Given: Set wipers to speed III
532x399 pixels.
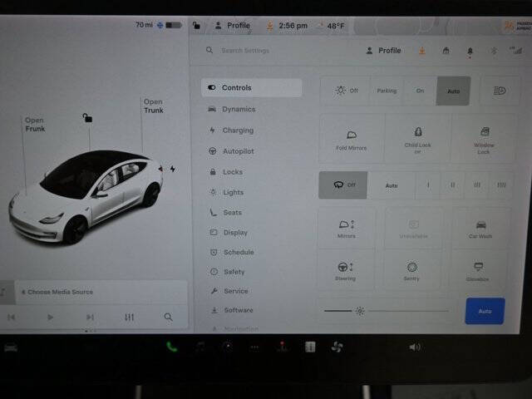Looking at the screenshot, I should [477, 185].
